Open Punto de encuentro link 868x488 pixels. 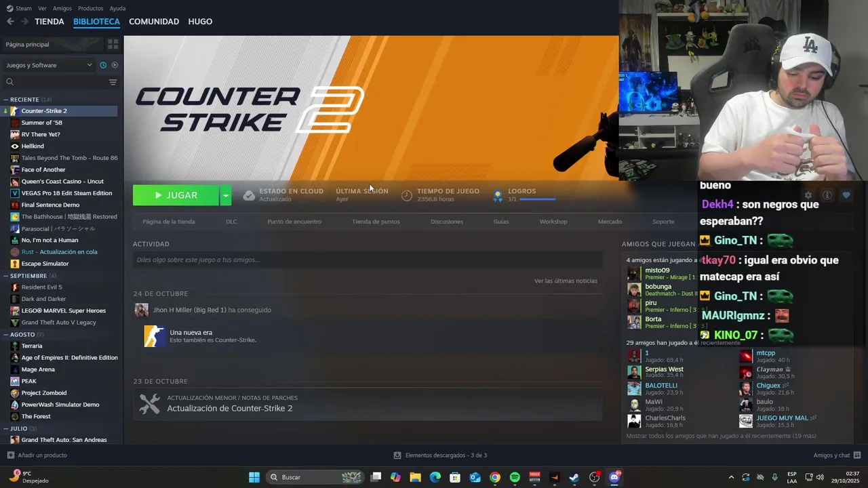(x=294, y=222)
